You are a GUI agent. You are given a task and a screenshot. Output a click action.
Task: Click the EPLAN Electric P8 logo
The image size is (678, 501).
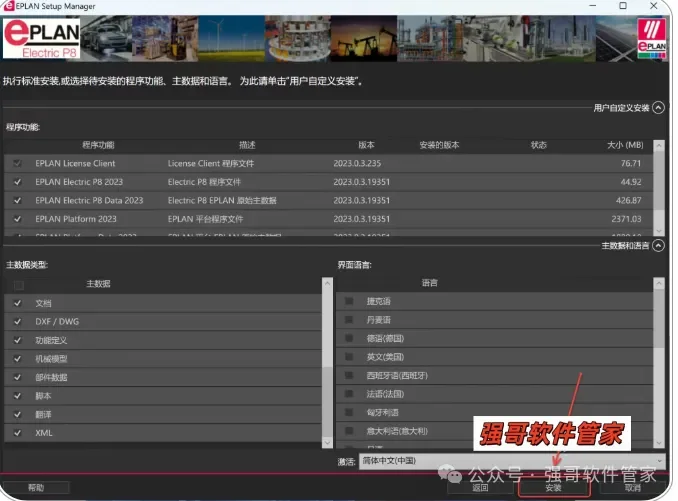coord(41,38)
